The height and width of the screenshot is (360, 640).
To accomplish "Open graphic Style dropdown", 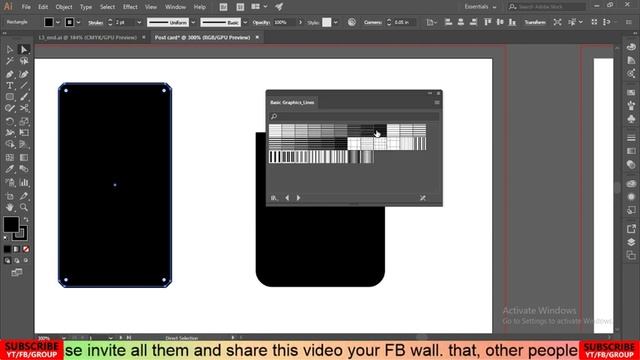I will click(336, 22).
